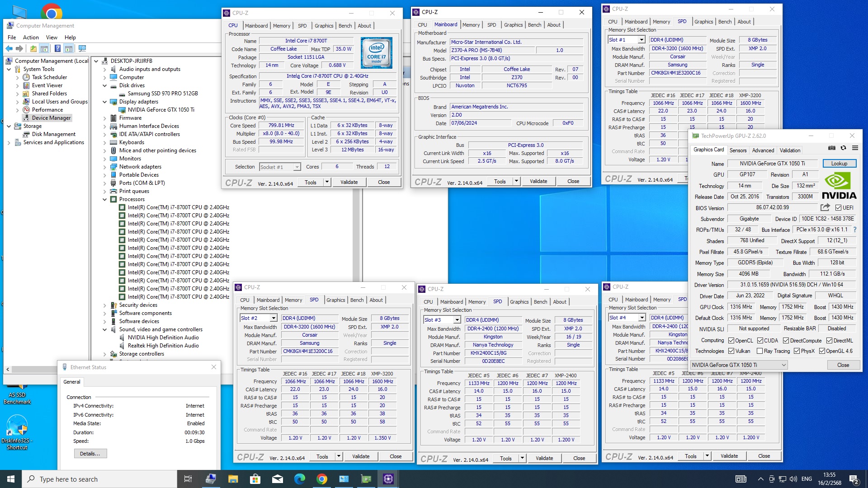868x488 pixels.
Task: Select NVIDIA GeForce GTX 1050 Ti display adapter
Action: pyautogui.click(x=161, y=110)
